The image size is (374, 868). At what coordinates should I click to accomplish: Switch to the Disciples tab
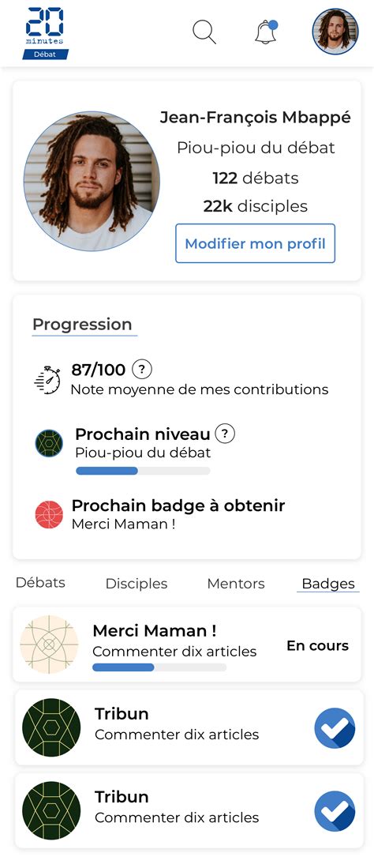click(137, 584)
